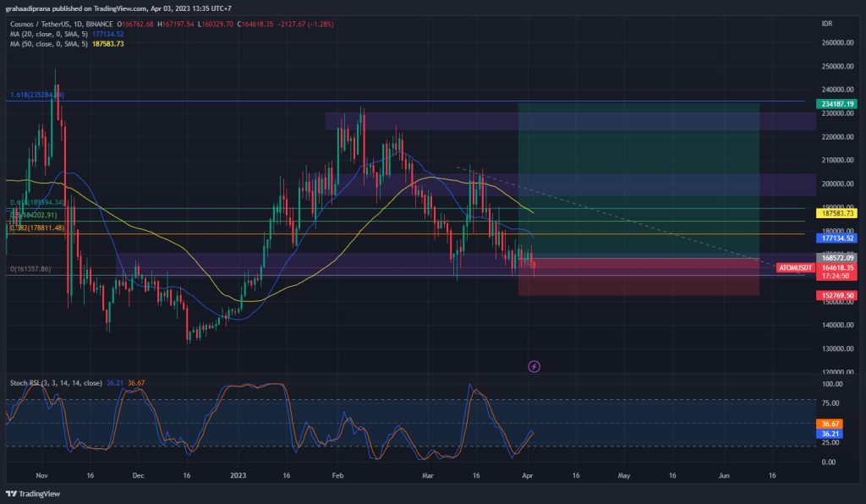
Task: Click the Apr label on time axis
Action: tap(528, 475)
